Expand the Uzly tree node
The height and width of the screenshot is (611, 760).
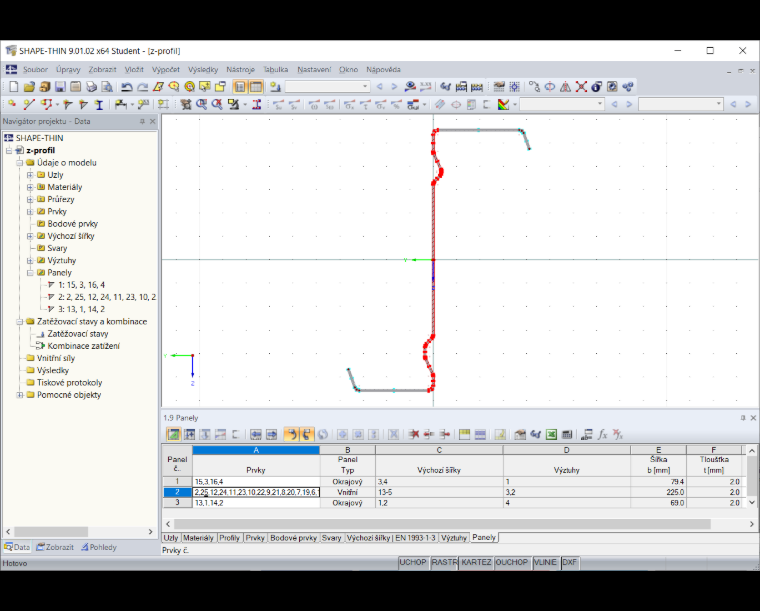30,175
